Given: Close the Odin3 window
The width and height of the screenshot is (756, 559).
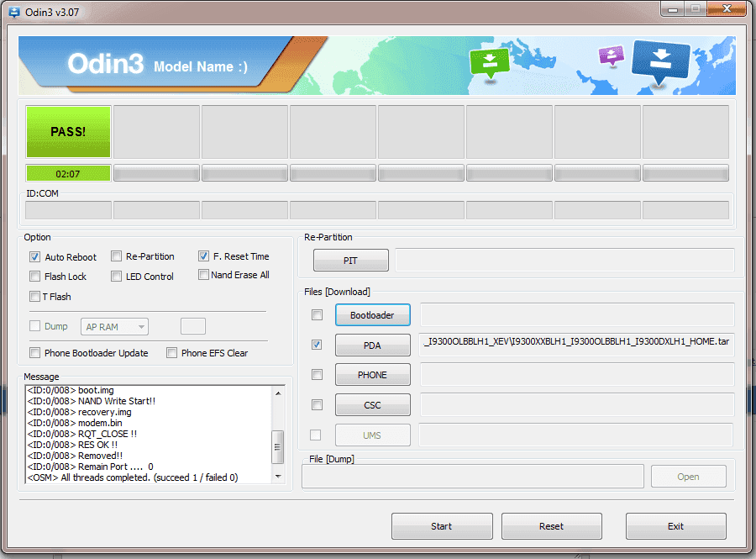Looking at the screenshot, I should (727, 8).
